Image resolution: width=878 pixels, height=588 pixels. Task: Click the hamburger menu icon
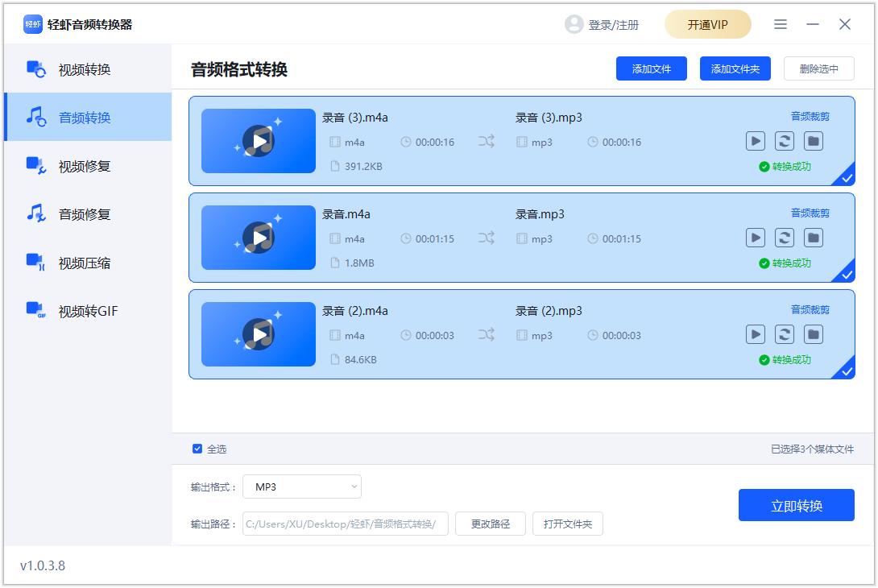click(780, 24)
